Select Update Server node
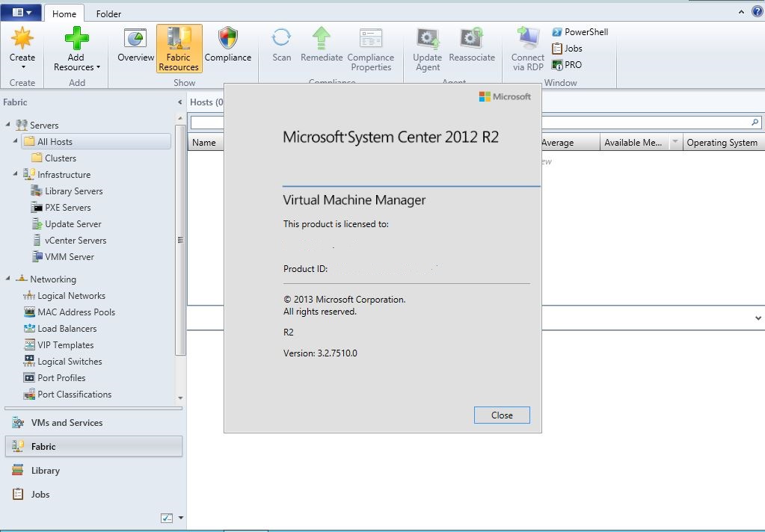 click(67, 224)
